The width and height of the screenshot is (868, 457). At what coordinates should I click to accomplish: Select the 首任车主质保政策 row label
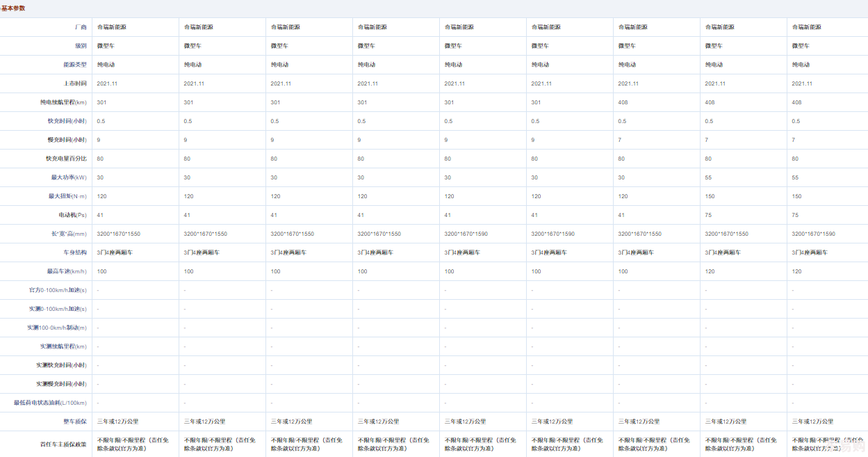click(x=63, y=444)
